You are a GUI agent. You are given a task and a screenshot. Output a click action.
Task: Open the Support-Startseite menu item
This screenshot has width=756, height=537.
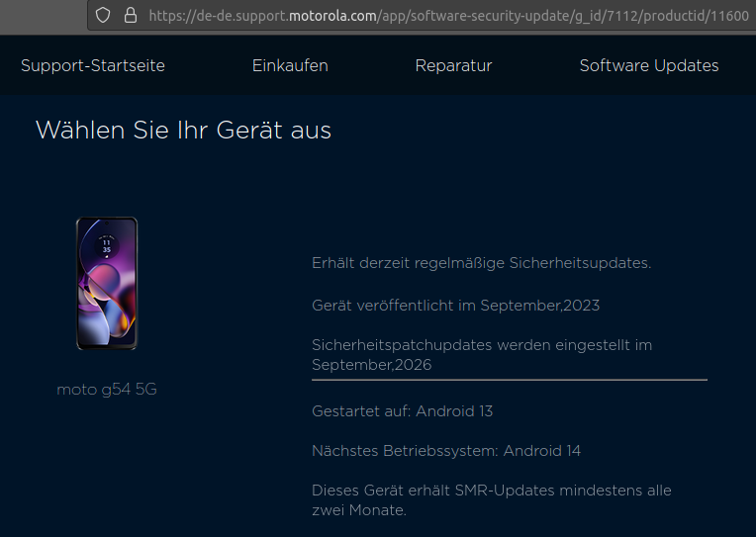[x=93, y=65]
